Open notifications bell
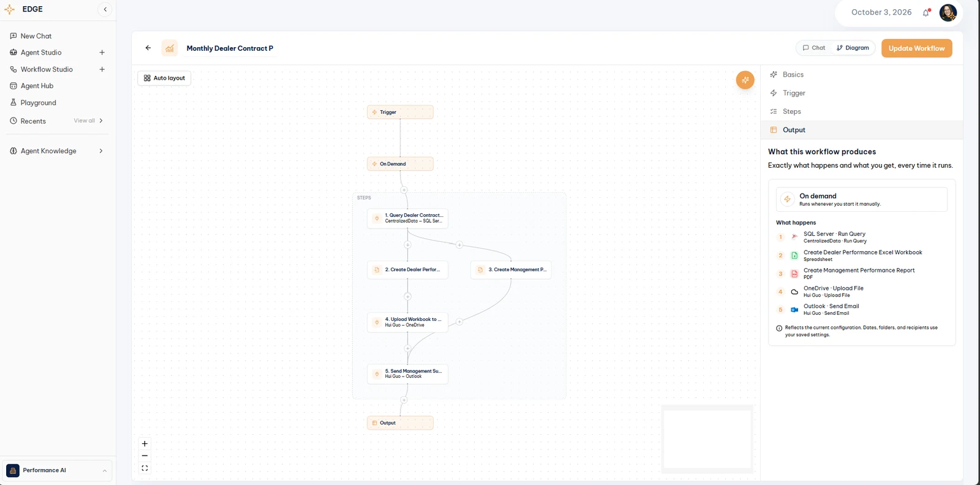The width and height of the screenshot is (980, 485). click(x=926, y=12)
